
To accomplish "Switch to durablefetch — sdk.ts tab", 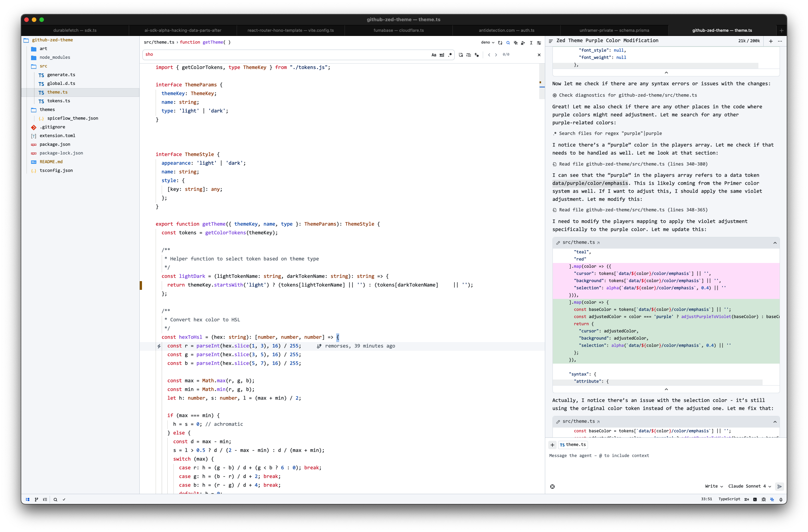I will point(75,30).
